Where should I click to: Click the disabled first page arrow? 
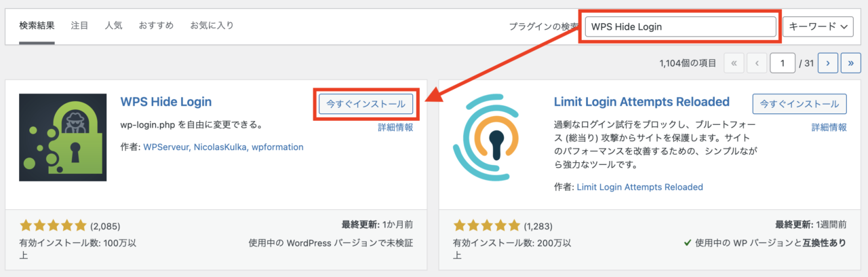(x=734, y=63)
